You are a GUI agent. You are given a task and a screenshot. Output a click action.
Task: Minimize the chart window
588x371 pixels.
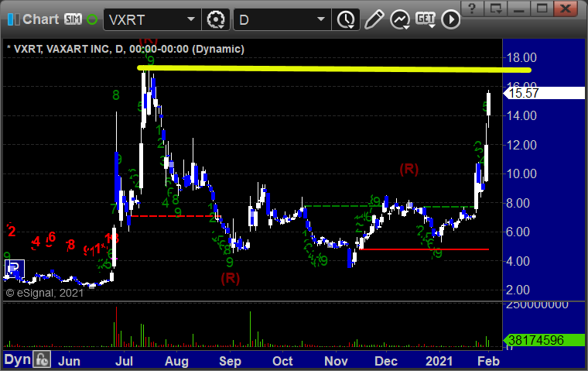point(518,9)
